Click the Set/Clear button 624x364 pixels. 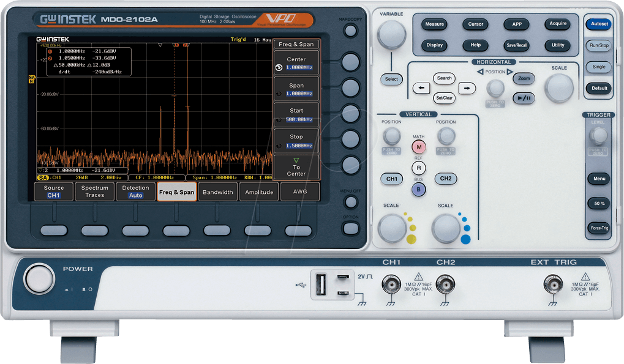tap(444, 98)
